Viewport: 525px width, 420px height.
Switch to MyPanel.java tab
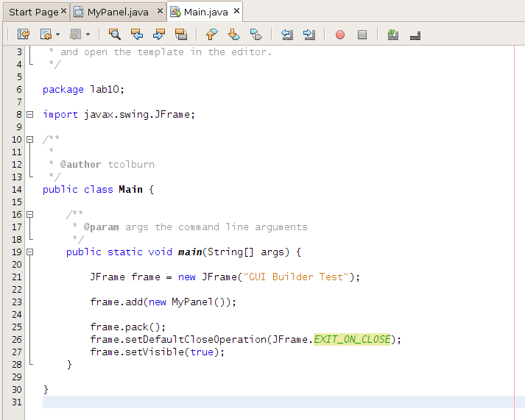(118, 13)
